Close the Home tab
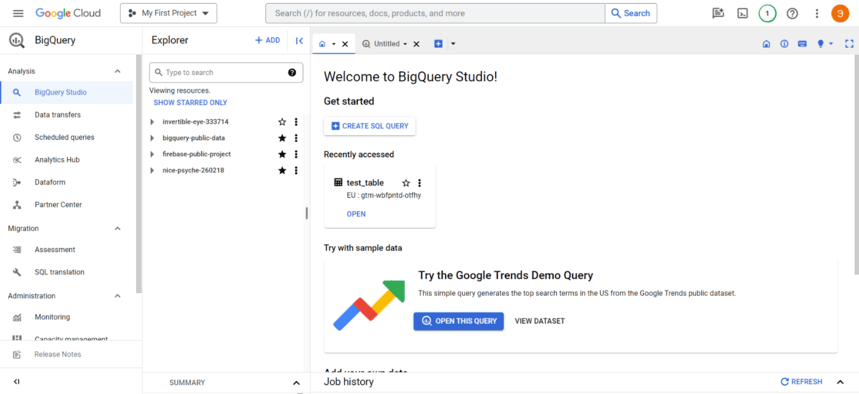This screenshot has height=394, width=859. [345, 44]
